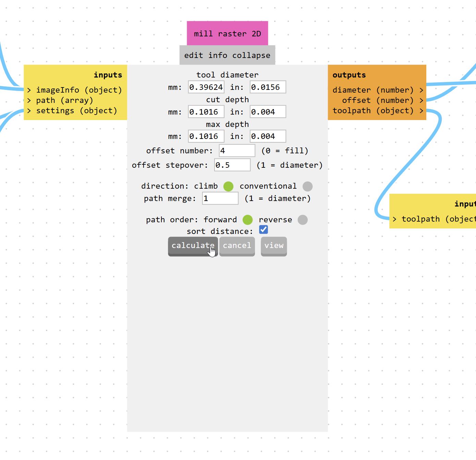476x460 pixels.
Task: Click the direction: climb label
Action: [x=180, y=186]
